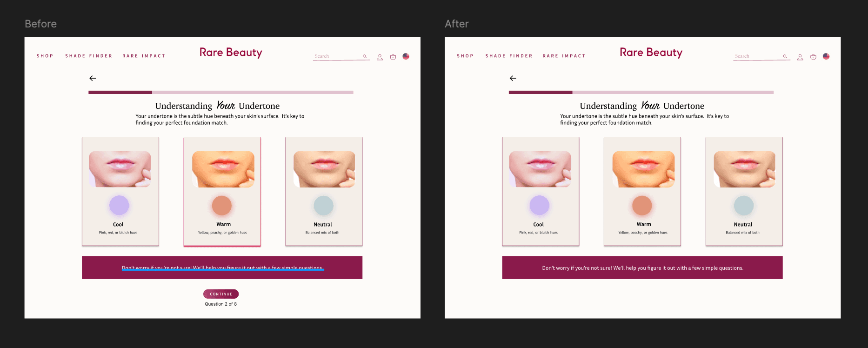Click the Cool lips photo in After mockup
The width and height of the screenshot is (868, 348).
(x=540, y=169)
